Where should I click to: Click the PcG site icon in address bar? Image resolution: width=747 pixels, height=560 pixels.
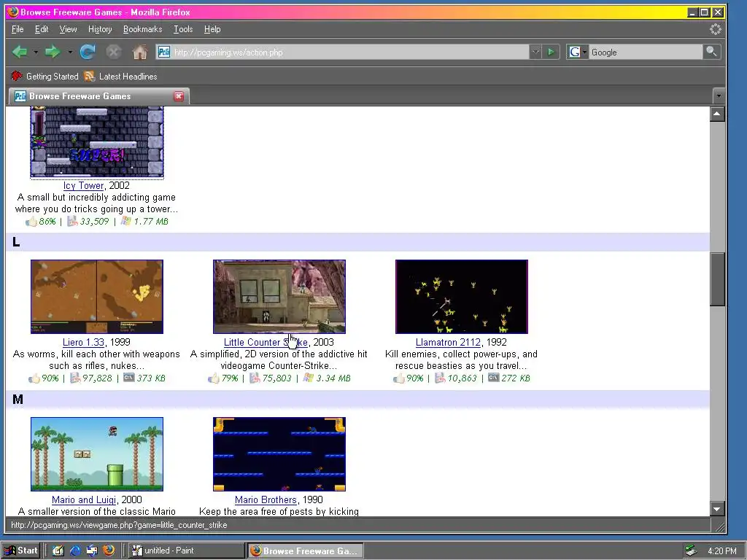[x=164, y=52]
